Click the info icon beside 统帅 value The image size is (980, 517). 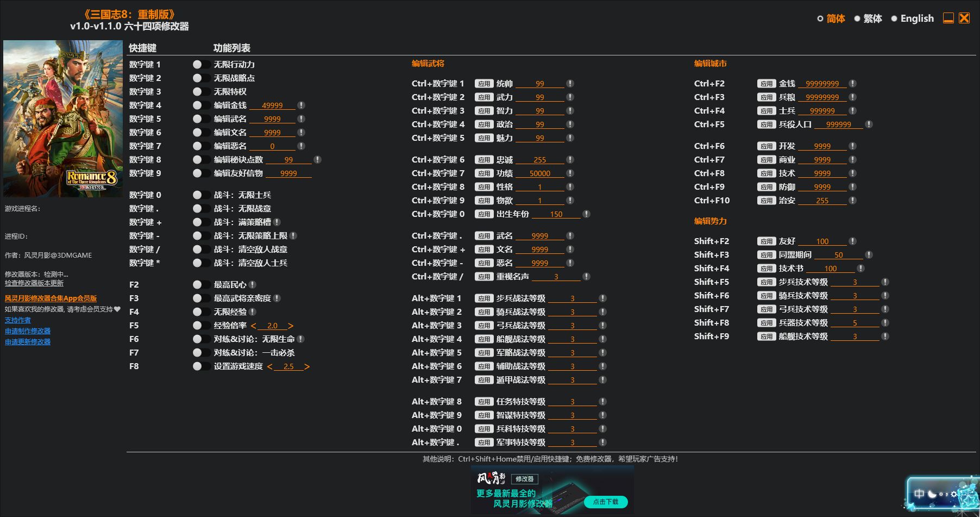click(570, 84)
